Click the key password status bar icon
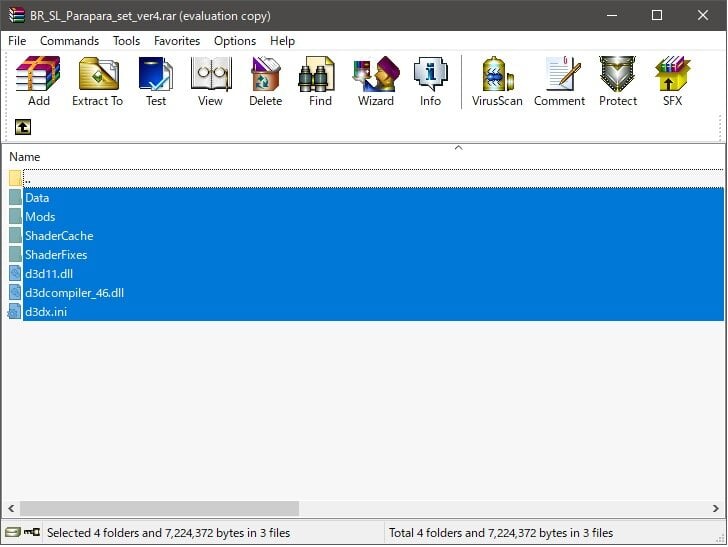The width and height of the screenshot is (728, 547). coord(32,532)
